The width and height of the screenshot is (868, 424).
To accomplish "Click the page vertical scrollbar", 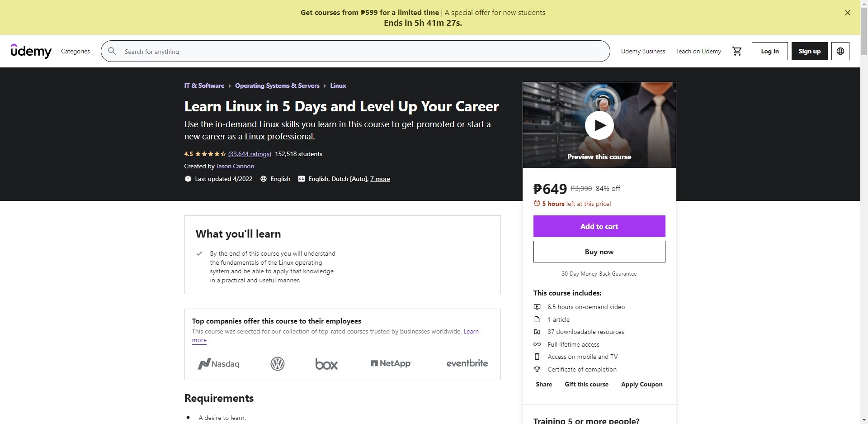I will point(864,212).
